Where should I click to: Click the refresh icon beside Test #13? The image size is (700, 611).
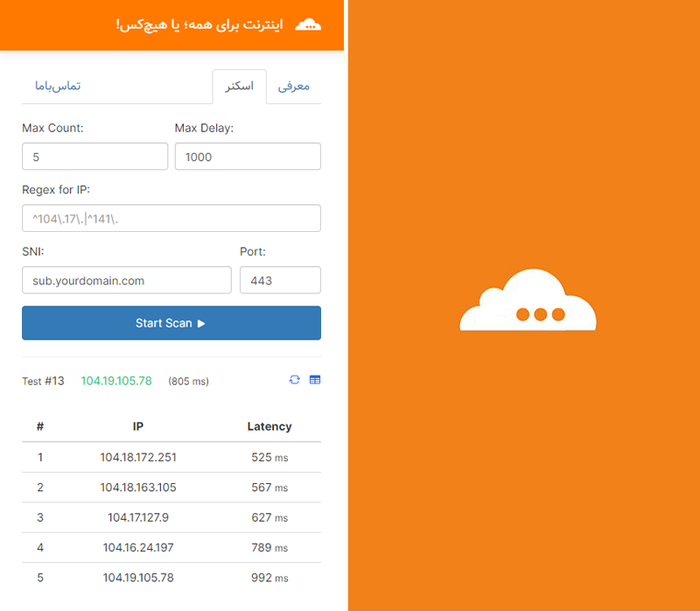[295, 380]
